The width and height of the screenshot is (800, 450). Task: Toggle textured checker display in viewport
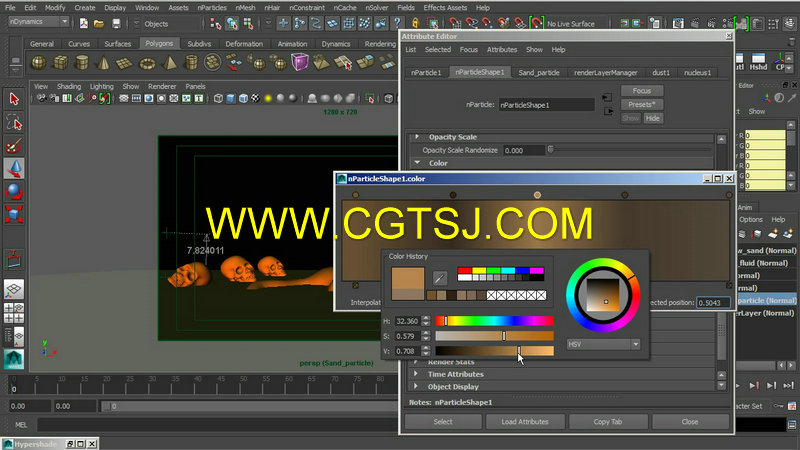(x=255, y=98)
